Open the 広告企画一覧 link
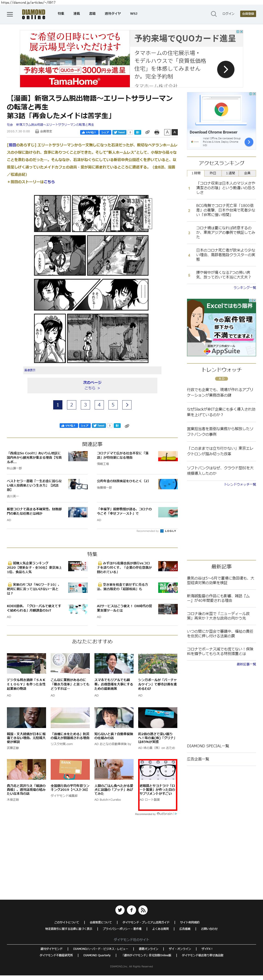263x980 pixels. point(198,759)
